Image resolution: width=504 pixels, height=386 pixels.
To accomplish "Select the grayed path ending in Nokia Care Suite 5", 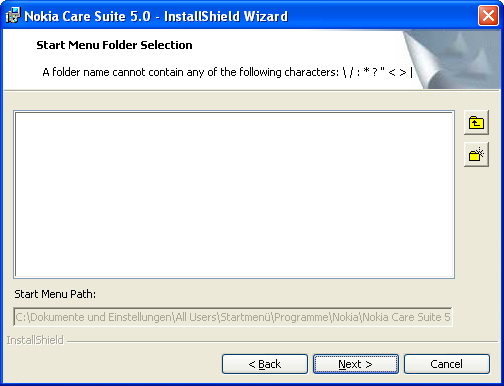I will 233,317.
